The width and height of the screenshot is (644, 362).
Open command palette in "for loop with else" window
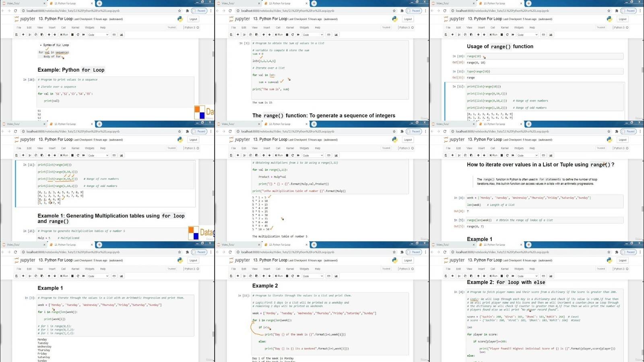pos(543,276)
